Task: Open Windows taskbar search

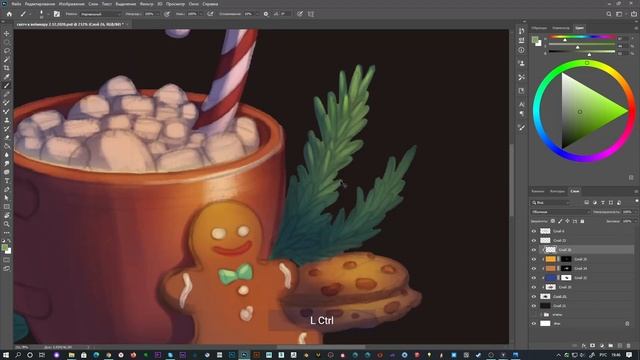Action: 18,355
